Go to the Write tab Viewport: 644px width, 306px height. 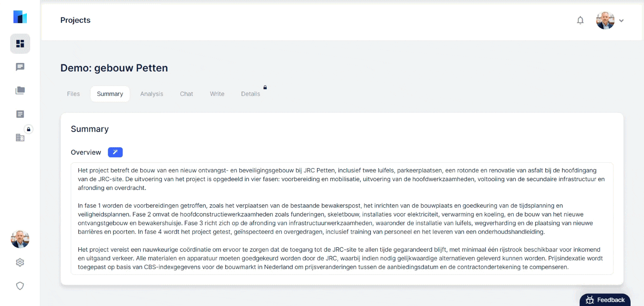(x=217, y=94)
